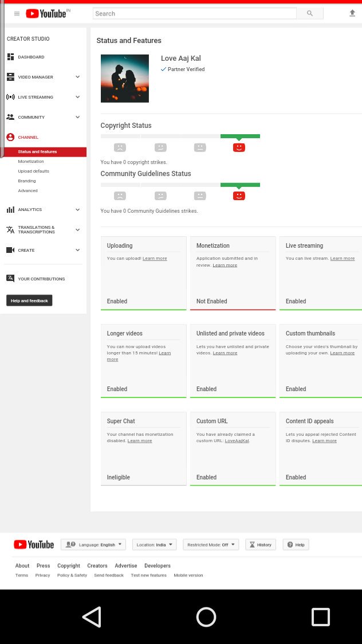This screenshot has width=362, height=644.
Task: Expand the Live Streaming chevron
Action: (x=77, y=97)
